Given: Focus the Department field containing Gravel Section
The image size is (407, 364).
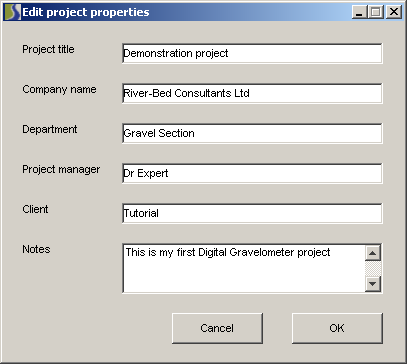Looking at the screenshot, I should point(252,133).
